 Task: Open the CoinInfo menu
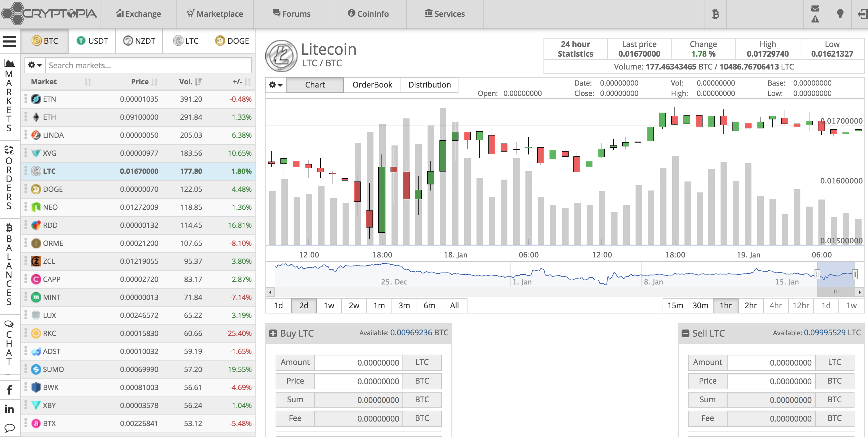368,14
